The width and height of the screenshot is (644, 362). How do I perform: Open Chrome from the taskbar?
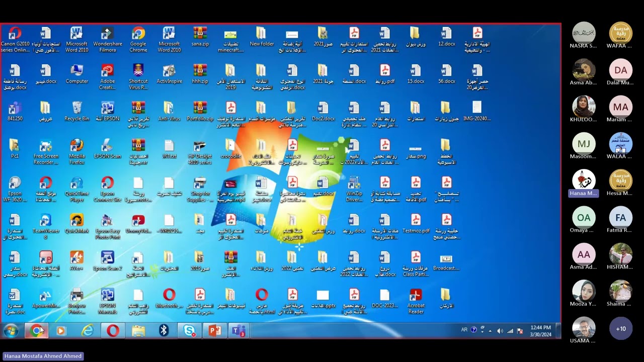click(36, 330)
